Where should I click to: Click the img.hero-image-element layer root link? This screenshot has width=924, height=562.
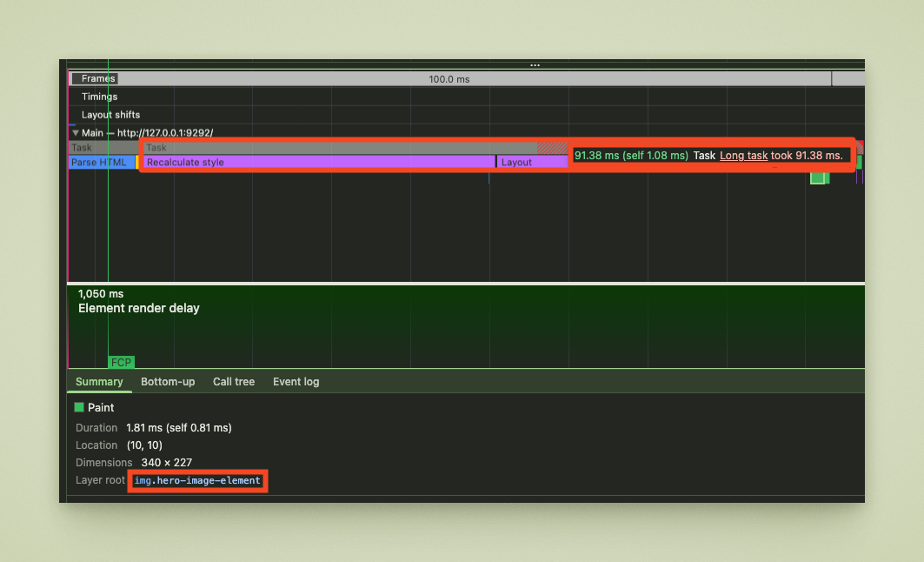197,480
